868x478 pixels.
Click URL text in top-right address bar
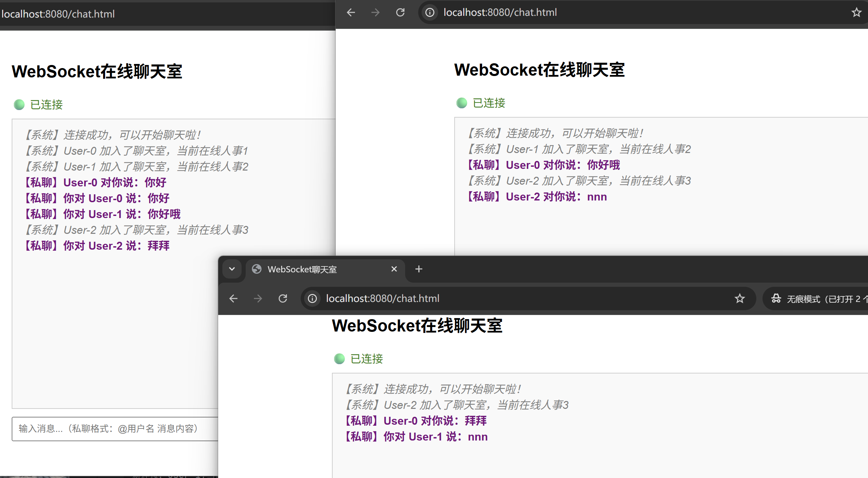(x=500, y=12)
